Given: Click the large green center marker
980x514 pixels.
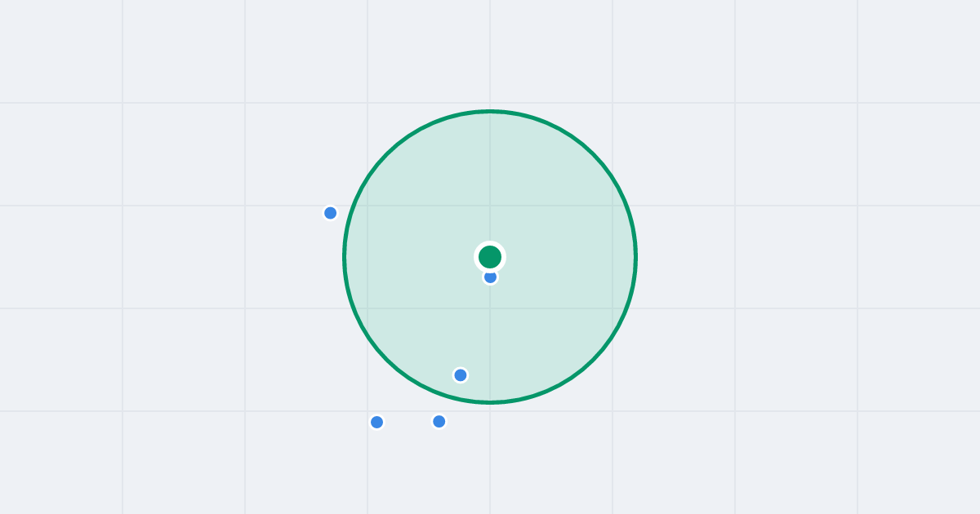Looking at the screenshot, I should click(x=490, y=257).
